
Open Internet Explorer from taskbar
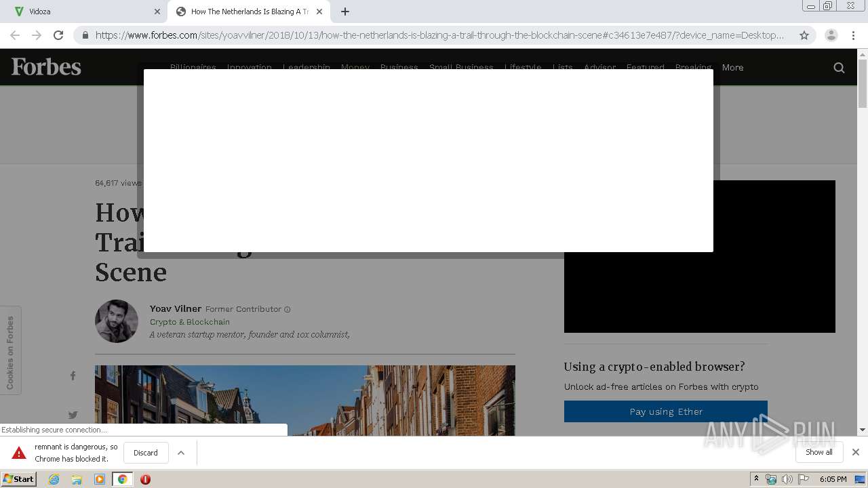click(x=54, y=479)
